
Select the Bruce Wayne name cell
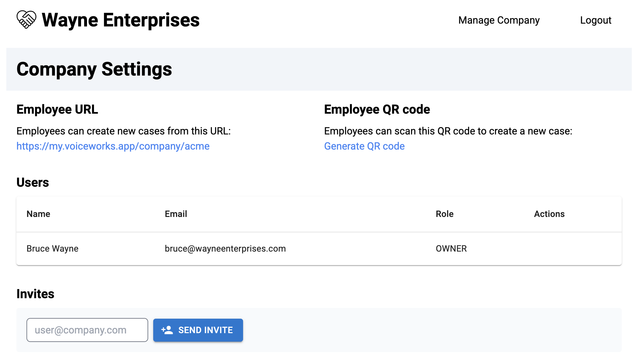click(52, 248)
